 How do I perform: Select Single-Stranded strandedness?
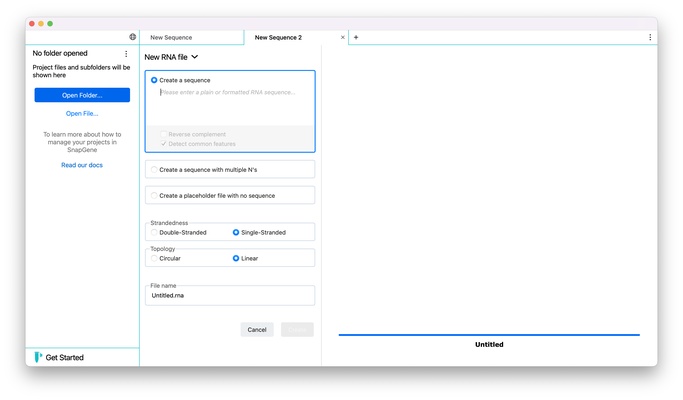click(236, 233)
